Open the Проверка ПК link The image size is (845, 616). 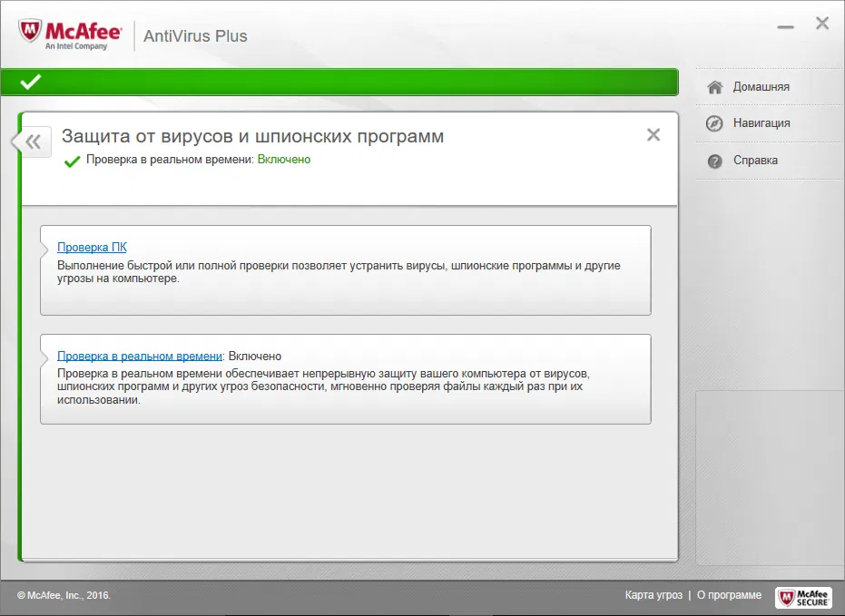tap(93, 246)
